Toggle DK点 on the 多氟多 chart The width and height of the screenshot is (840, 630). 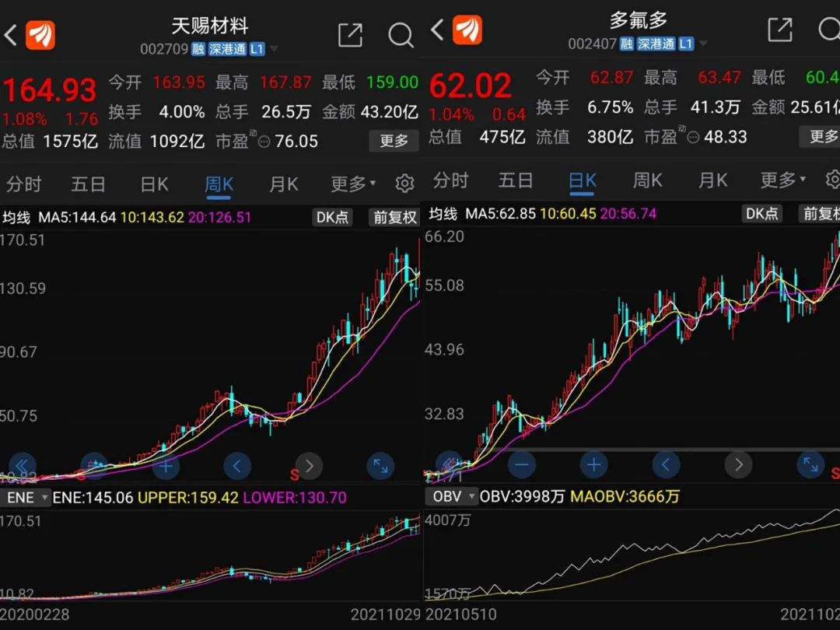pyautogui.click(x=761, y=214)
